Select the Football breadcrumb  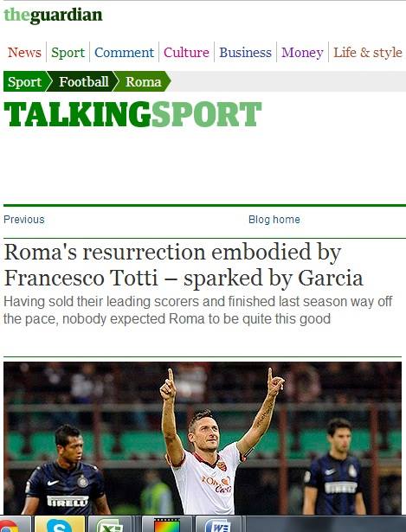(83, 81)
